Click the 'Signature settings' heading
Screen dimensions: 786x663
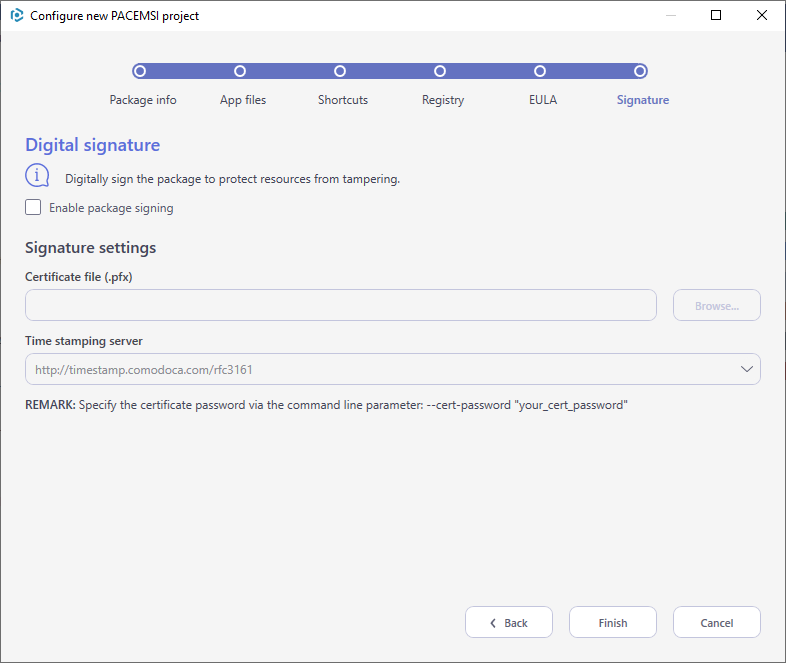91,248
